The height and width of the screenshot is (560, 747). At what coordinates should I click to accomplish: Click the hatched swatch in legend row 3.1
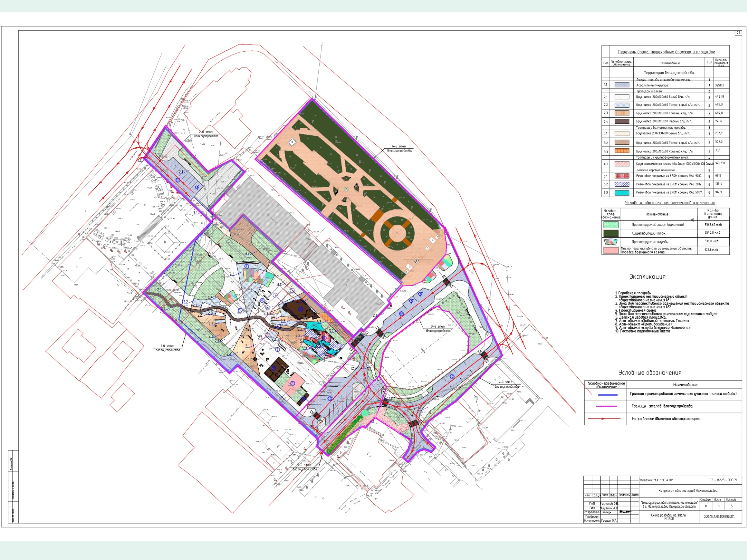[622, 133]
